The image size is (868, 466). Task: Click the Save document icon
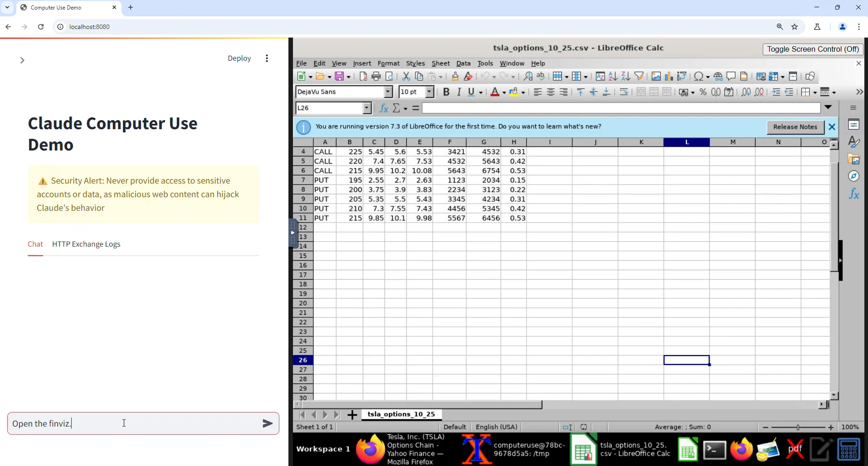pyautogui.click(x=340, y=77)
